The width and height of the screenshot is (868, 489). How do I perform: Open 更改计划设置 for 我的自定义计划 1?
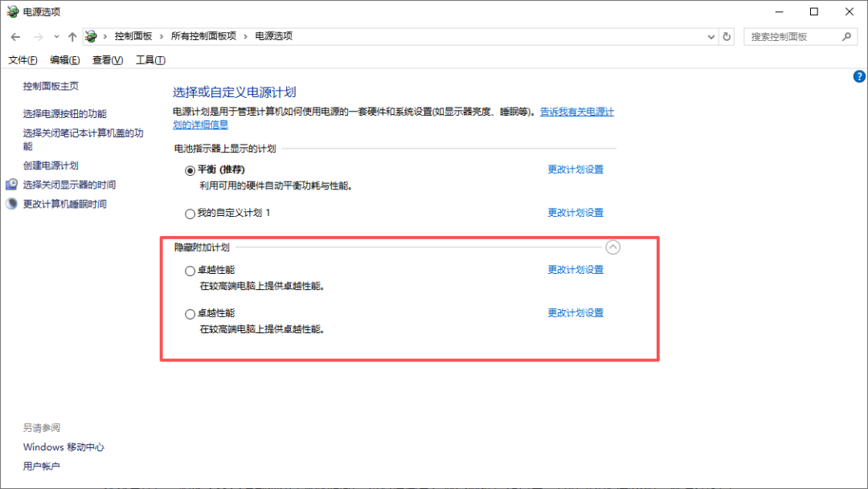pyautogui.click(x=575, y=213)
